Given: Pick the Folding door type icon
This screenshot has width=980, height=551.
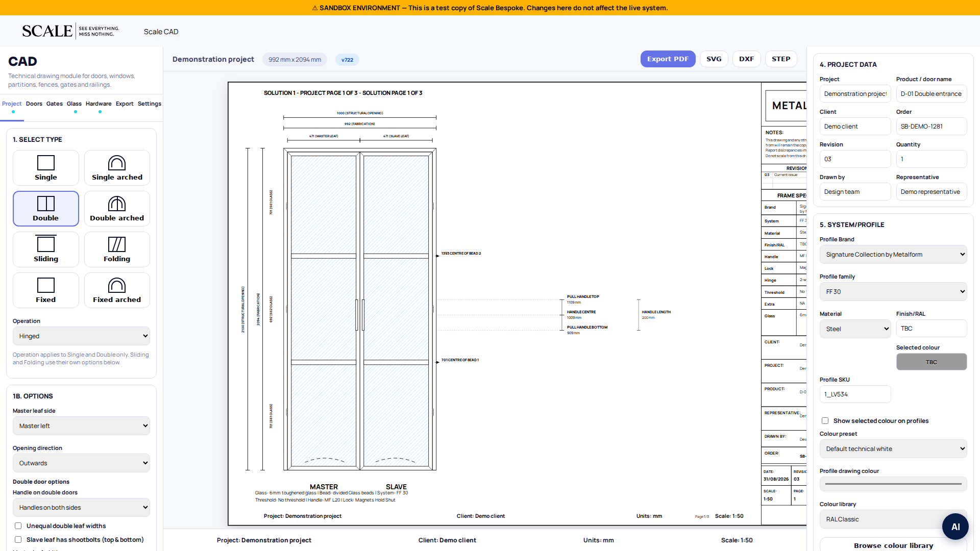Looking at the screenshot, I should point(117,249).
